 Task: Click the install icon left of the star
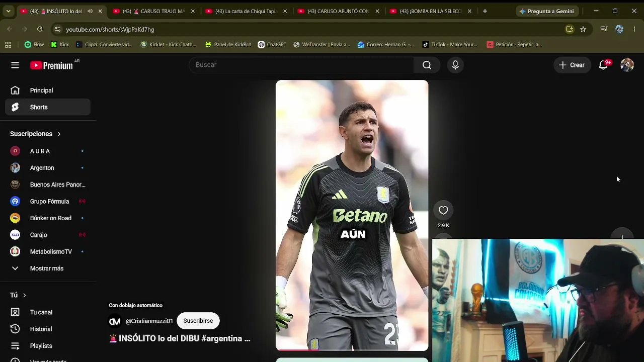[x=570, y=29]
